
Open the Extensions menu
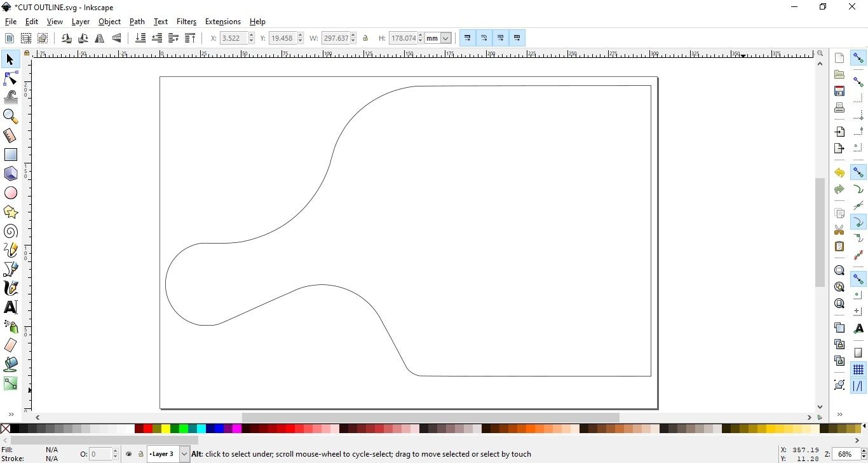click(222, 22)
